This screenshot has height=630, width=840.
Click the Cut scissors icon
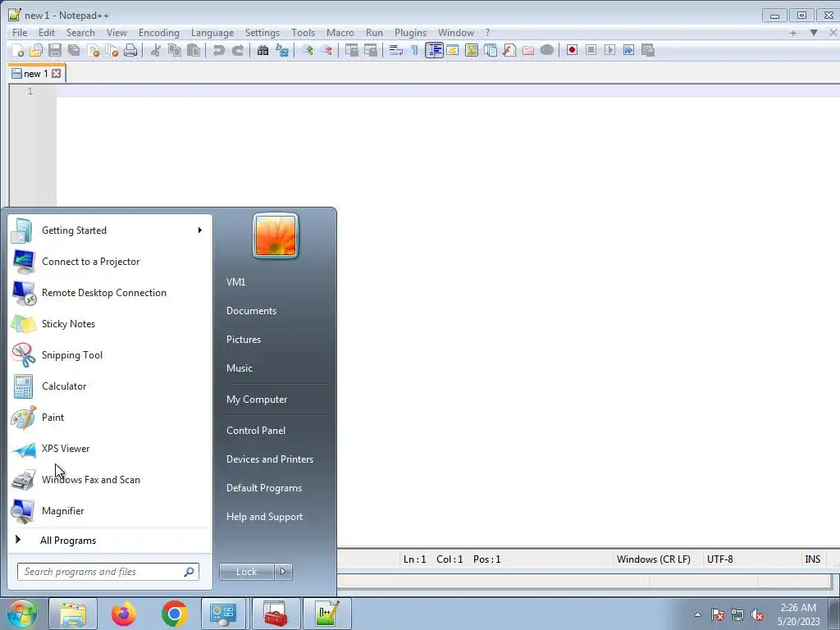point(155,50)
